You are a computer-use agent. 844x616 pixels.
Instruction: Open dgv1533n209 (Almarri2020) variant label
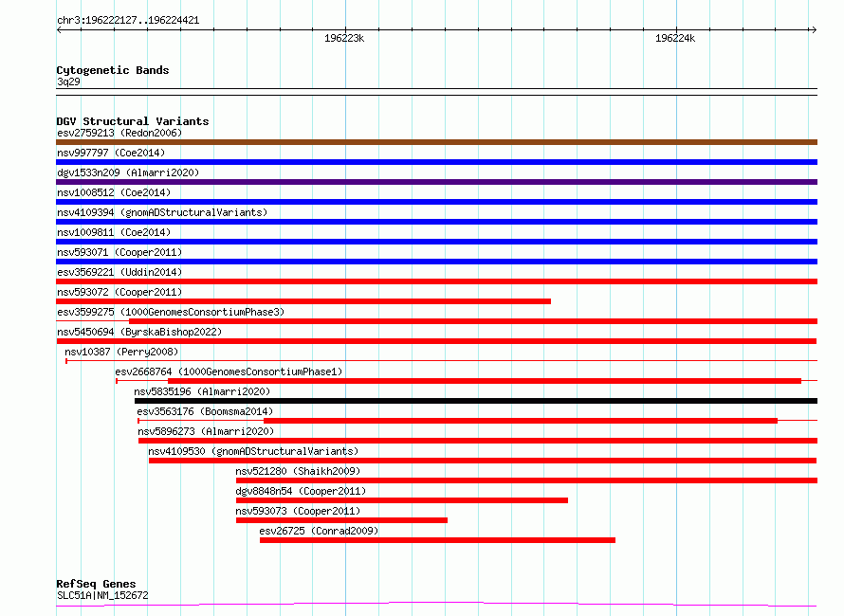(128, 172)
